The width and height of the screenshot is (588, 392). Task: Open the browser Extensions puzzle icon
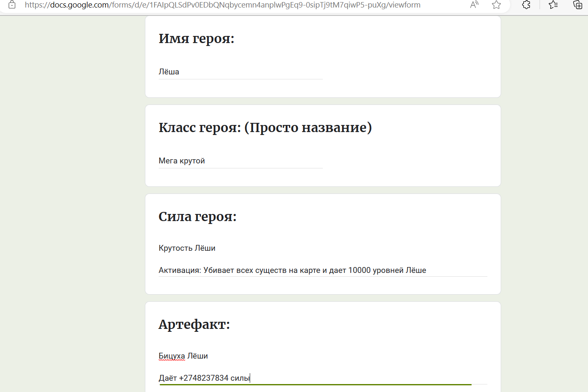click(x=526, y=5)
